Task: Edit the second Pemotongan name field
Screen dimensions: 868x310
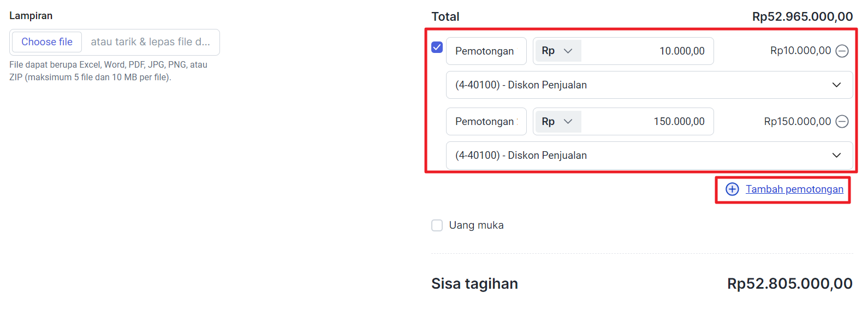Action: (x=486, y=122)
